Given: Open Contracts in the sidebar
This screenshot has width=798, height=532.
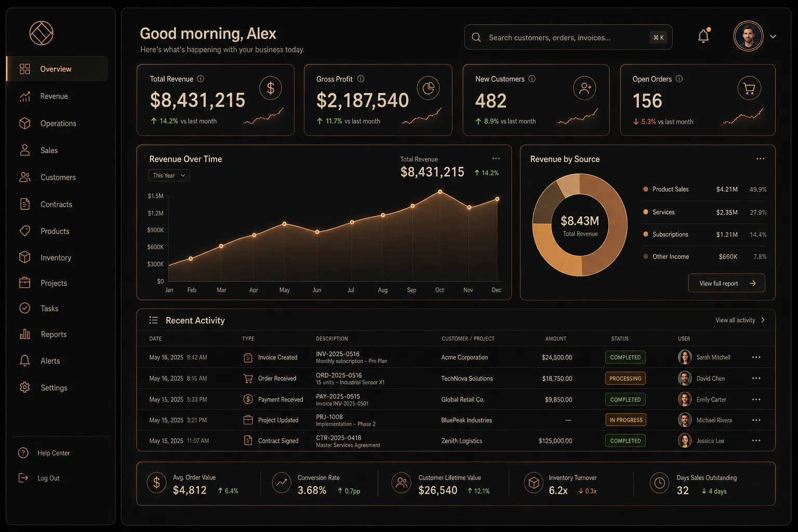Looking at the screenshot, I should (57, 204).
